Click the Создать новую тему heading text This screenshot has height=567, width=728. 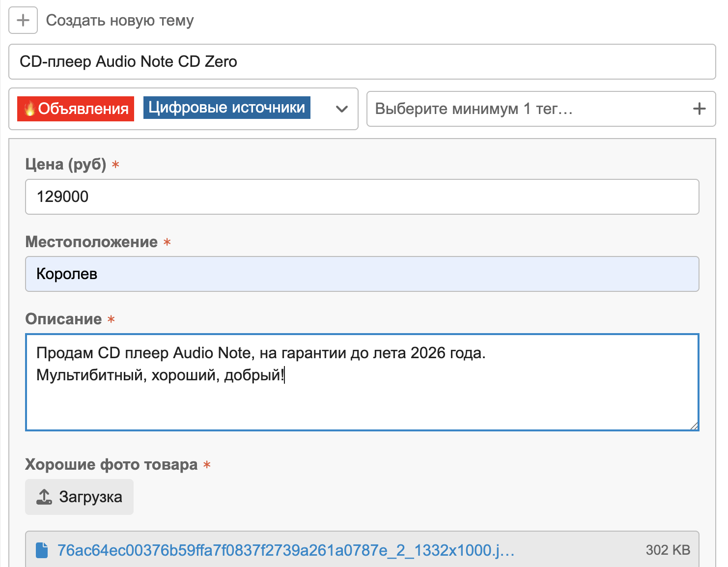120,21
